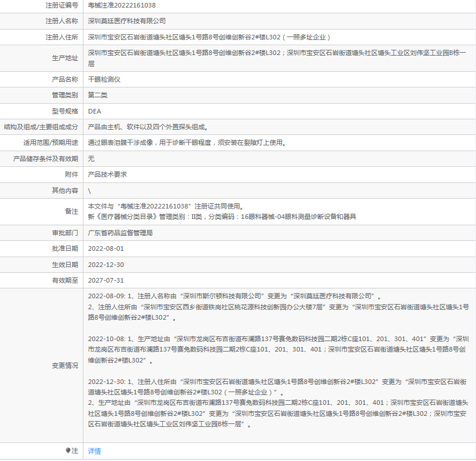Click the registrant address value ending （一照多址企业）
The height and width of the screenshot is (461, 476).
tap(210, 37)
